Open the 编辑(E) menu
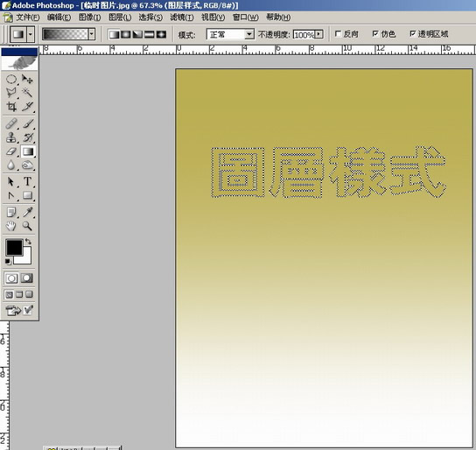 point(59,18)
